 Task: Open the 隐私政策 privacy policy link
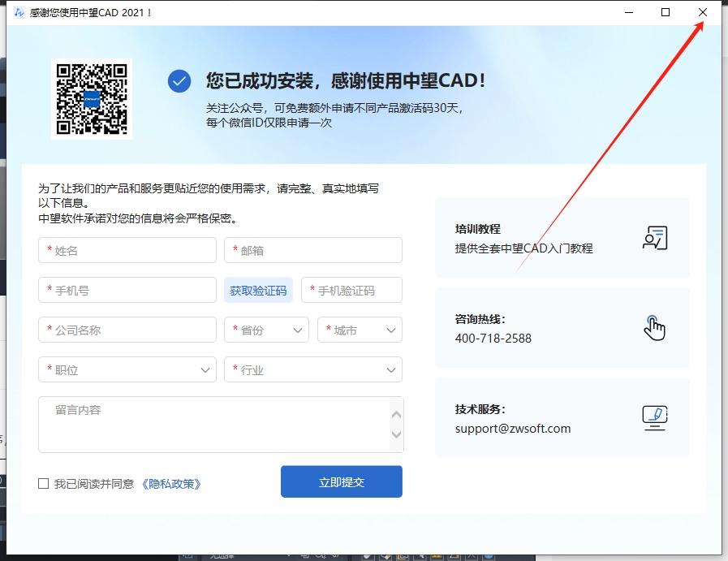tap(171, 484)
